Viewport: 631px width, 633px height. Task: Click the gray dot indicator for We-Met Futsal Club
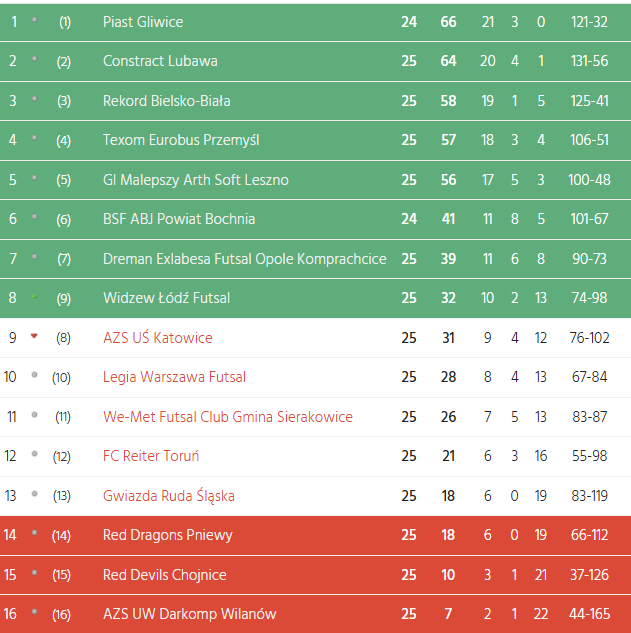point(34,415)
